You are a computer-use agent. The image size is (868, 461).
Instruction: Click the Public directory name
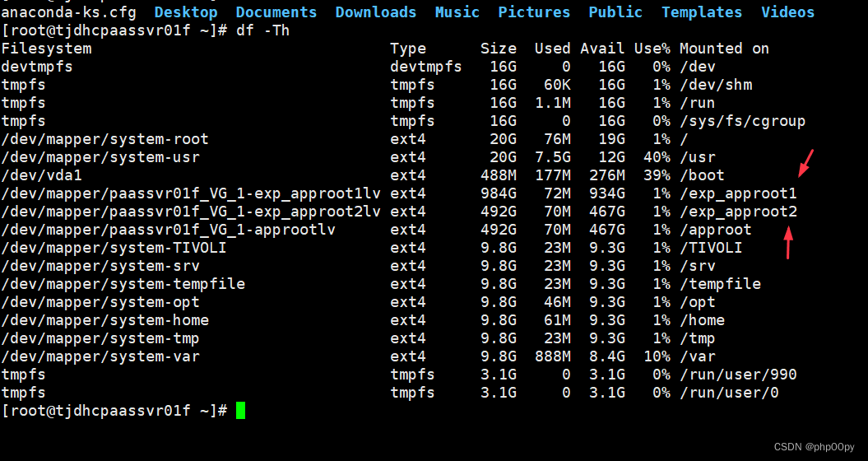(615, 12)
